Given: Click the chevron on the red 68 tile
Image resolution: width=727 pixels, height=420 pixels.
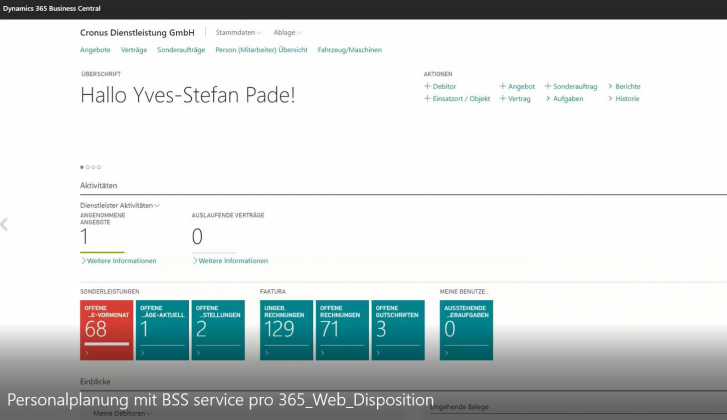Looking at the screenshot, I should [87, 353].
